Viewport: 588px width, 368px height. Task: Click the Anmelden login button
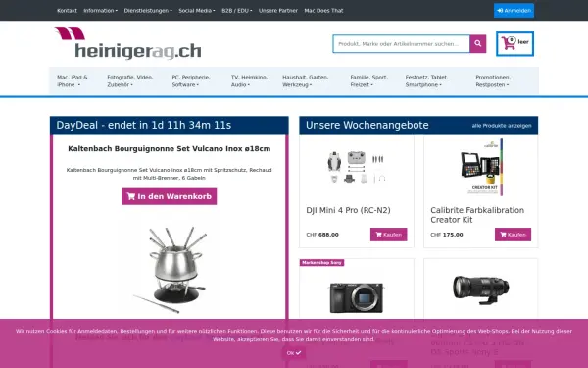click(x=514, y=11)
